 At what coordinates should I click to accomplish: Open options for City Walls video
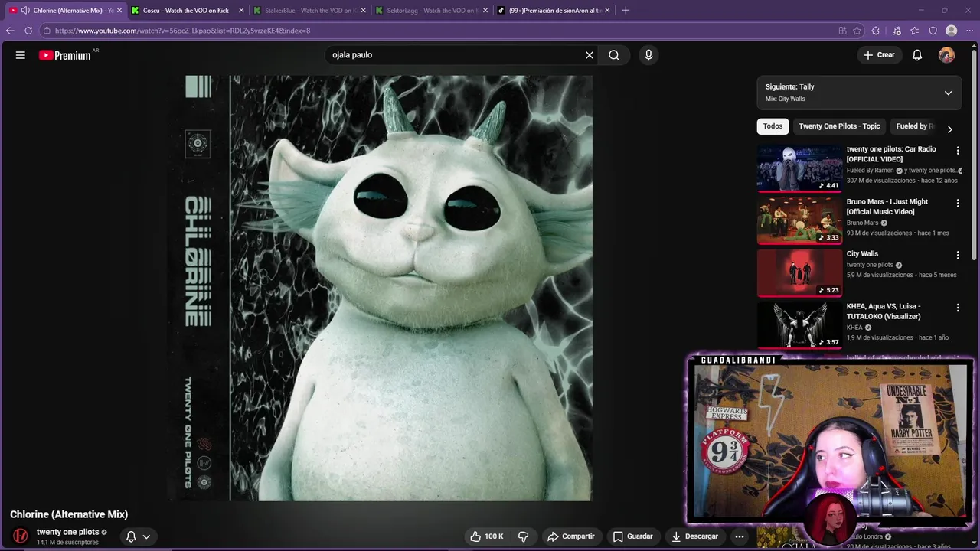(957, 255)
